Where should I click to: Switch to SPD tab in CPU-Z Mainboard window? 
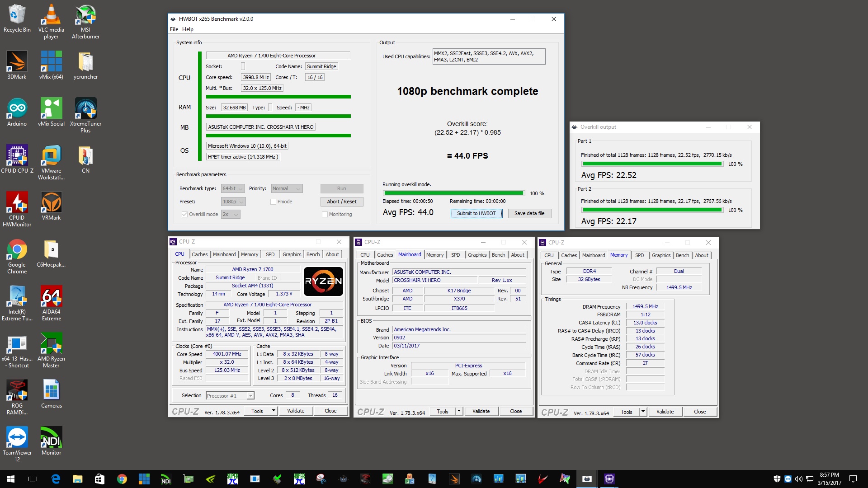click(456, 255)
